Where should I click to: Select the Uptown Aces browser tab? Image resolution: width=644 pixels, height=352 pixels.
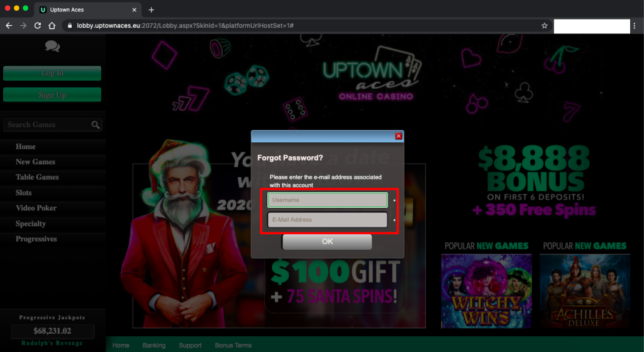click(88, 10)
